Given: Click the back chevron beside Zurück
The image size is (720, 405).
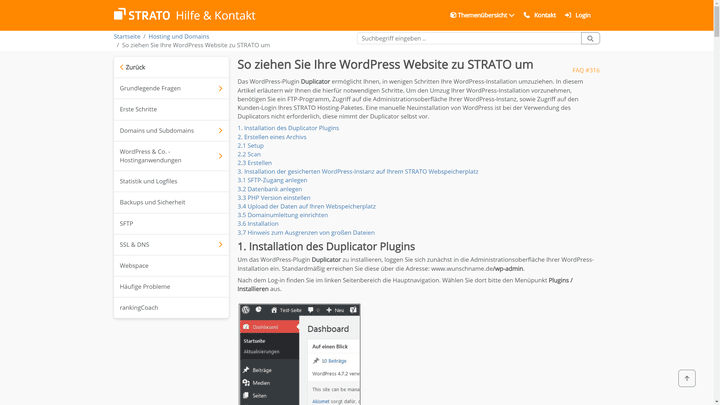Looking at the screenshot, I should [122, 67].
